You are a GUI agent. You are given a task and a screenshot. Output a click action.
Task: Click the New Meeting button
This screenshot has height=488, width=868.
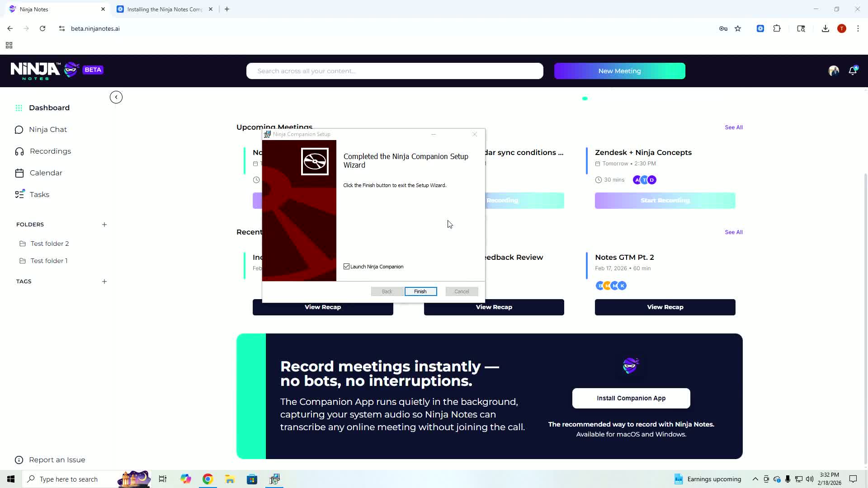[x=619, y=71]
